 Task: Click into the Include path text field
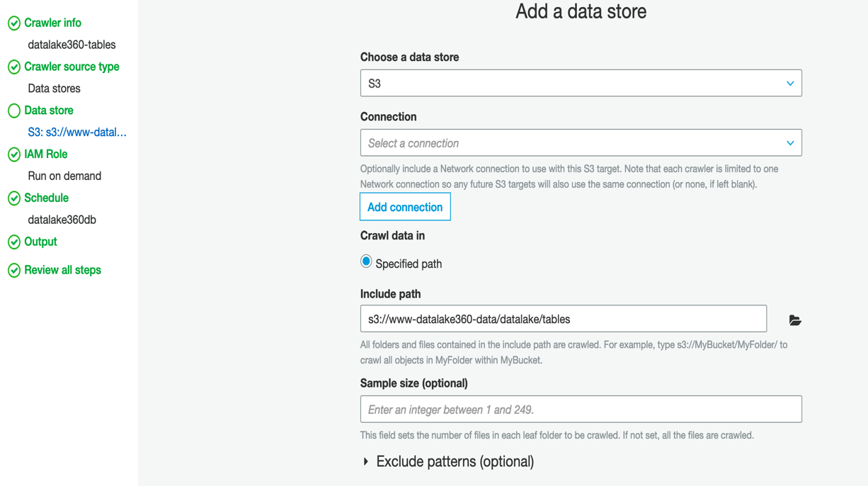click(x=563, y=319)
